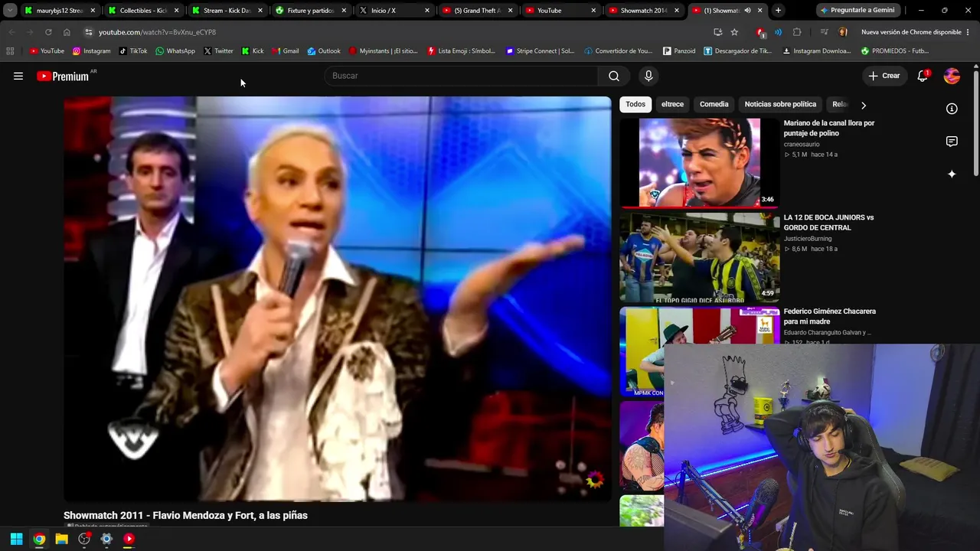
Task: Click Nueva versión de Chrome disponible
Action: coord(911,32)
